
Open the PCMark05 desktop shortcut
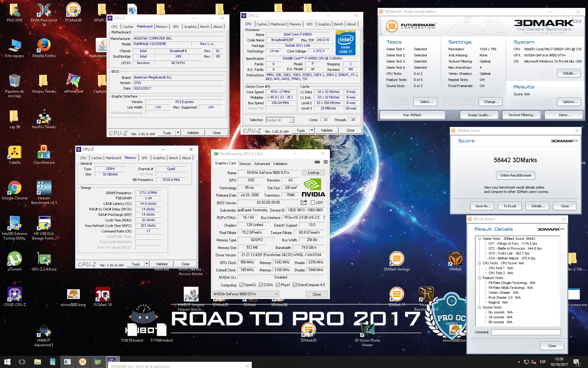coord(73,12)
